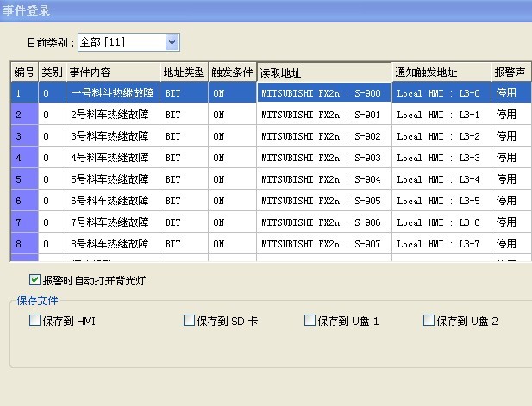Sort by 事件内容 column header
The width and height of the screenshot is (532, 406).
[x=112, y=72]
